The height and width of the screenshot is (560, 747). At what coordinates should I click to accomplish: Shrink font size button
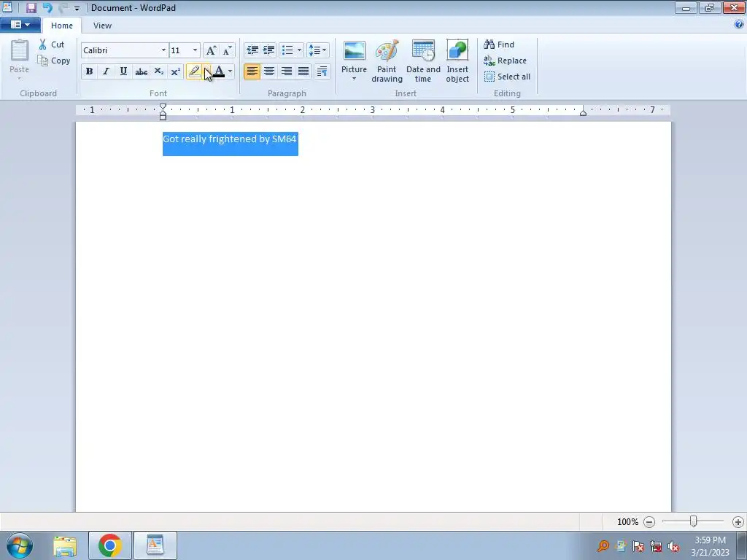click(228, 50)
